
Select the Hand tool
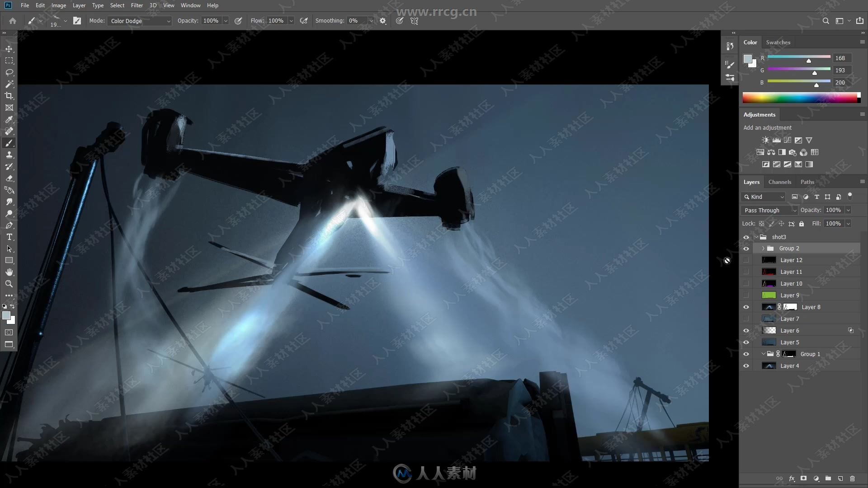click(9, 272)
